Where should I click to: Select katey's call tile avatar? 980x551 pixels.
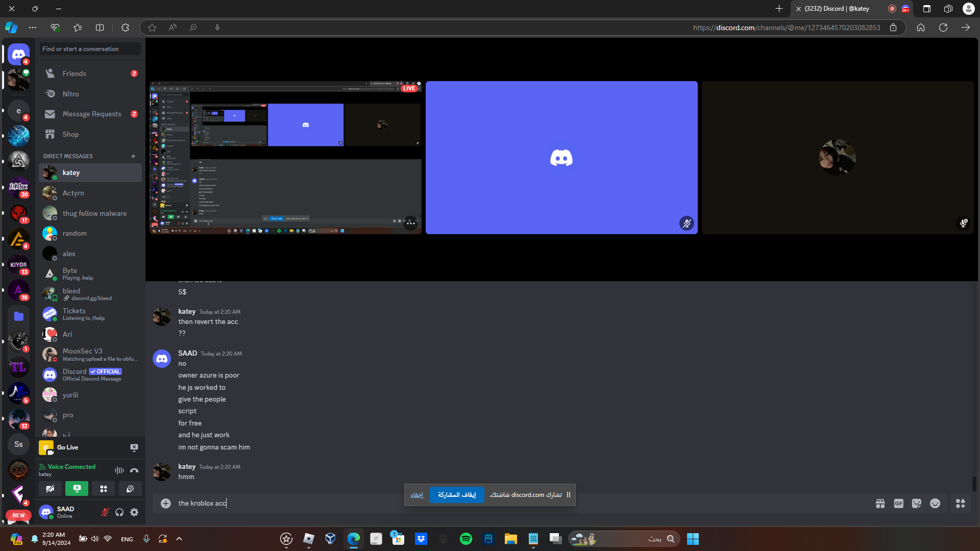(x=838, y=158)
